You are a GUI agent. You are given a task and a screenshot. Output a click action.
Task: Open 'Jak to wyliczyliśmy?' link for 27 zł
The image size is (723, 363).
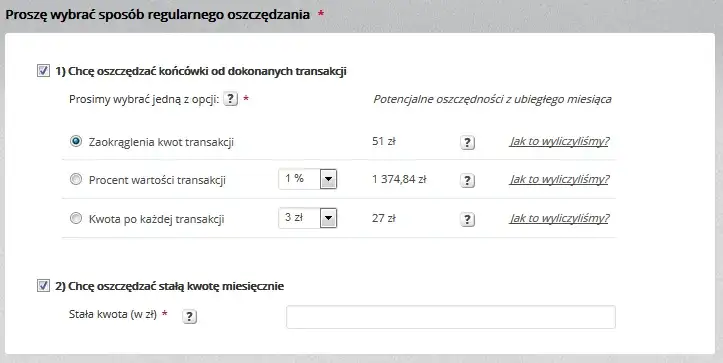(x=559, y=218)
